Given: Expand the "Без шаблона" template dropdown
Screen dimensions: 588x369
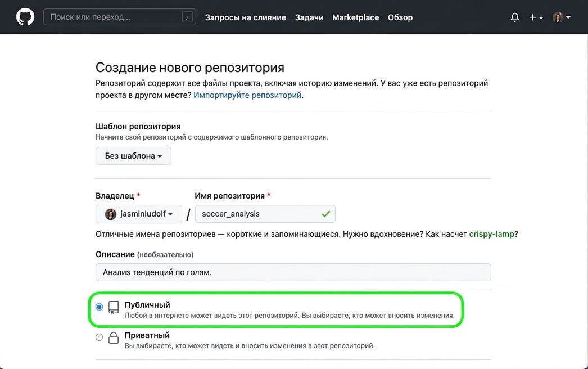Looking at the screenshot, I should (133, 156).
